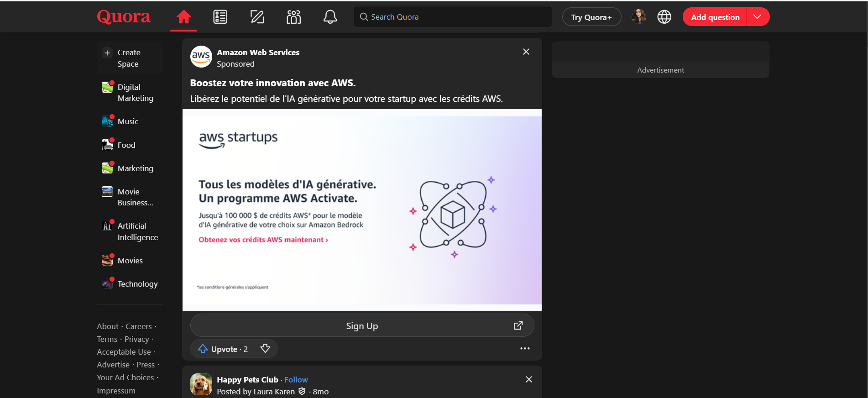Click the Search Quora field
Screen dimensions: 868x398
click(x=453, y=17)
